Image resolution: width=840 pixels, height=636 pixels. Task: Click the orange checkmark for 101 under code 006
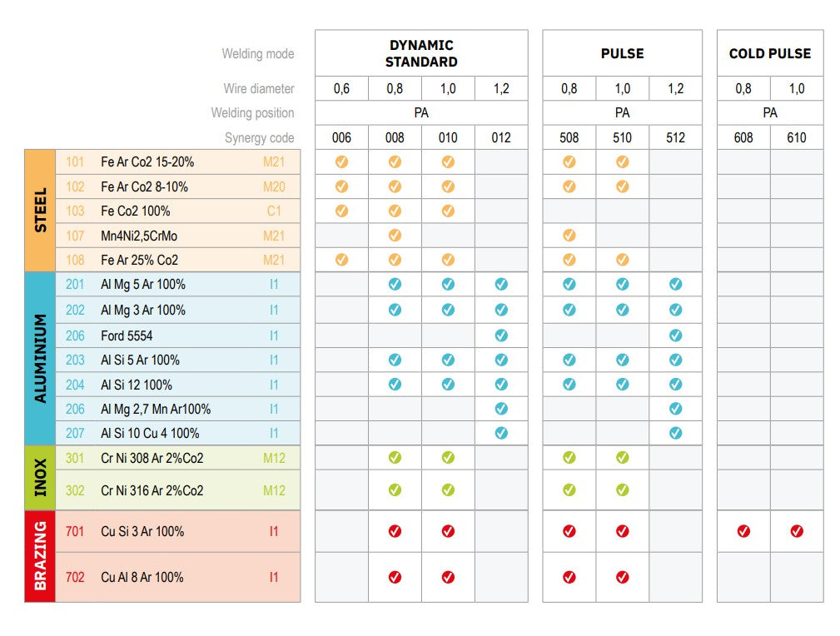pyautogui.click(x=341, y=162)
